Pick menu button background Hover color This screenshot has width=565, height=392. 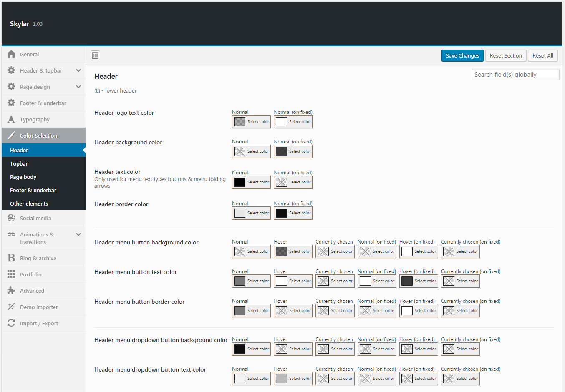(293, 251)
